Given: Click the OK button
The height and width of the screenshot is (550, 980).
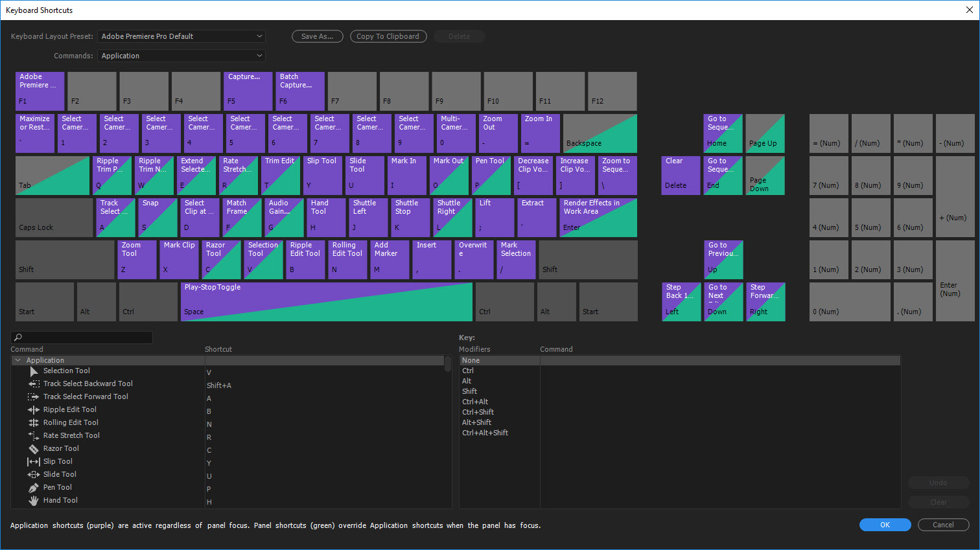Looking at the screenshot, I should tap(885, 525).
